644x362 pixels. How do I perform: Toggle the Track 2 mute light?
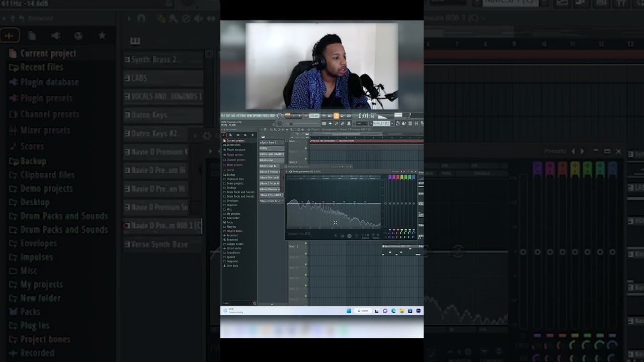(306, 159)
